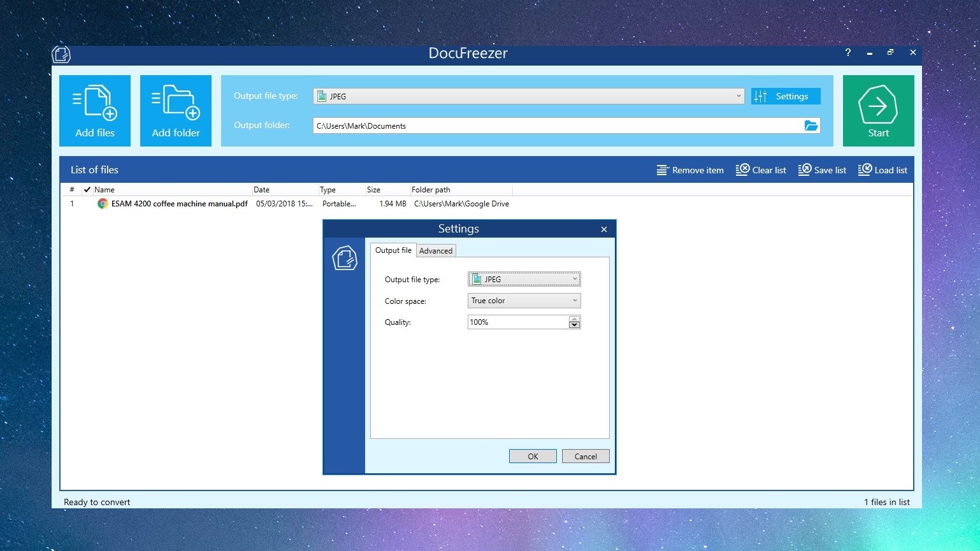Viewport: 980px width, 551px height.
Task: Close the Settings dialog with X
Action: [x=604, y=229]
